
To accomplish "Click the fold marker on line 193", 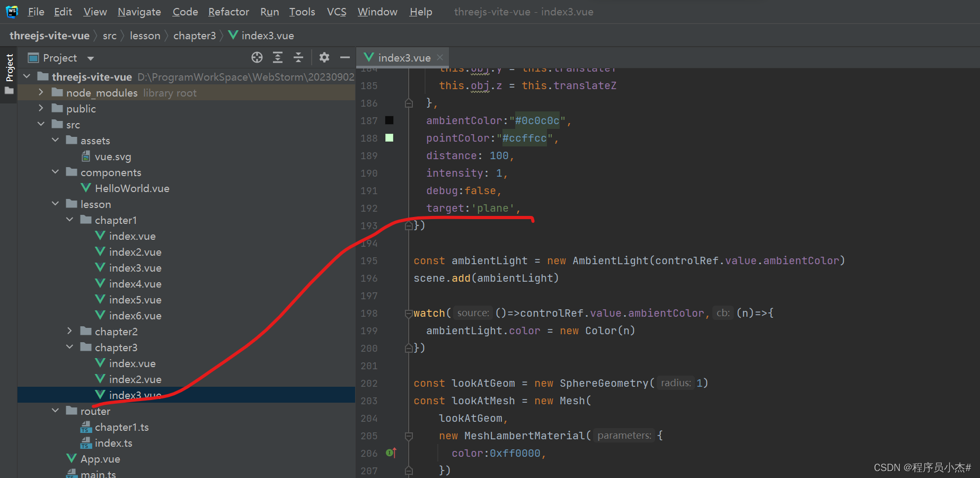I will pos(409,225).
